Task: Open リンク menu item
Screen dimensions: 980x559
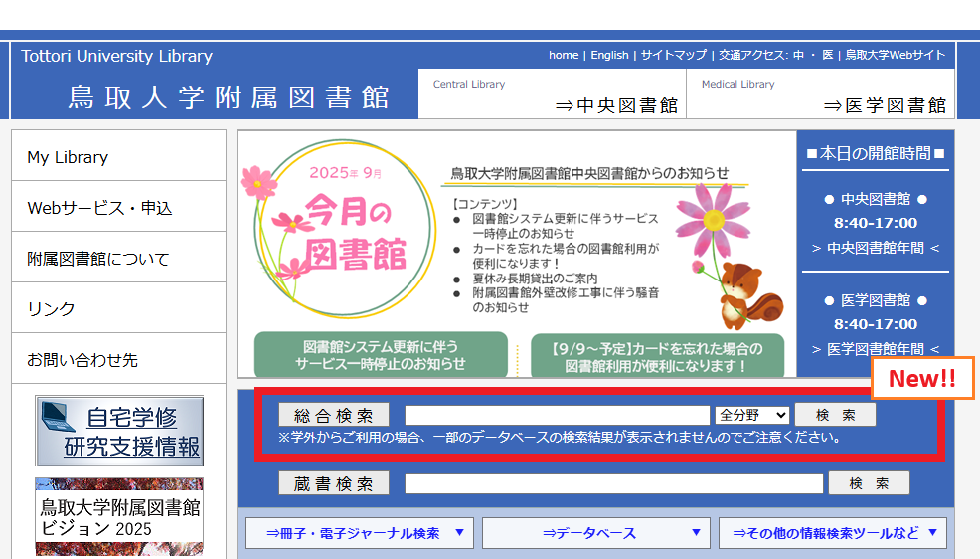Action: click(118, 308)
